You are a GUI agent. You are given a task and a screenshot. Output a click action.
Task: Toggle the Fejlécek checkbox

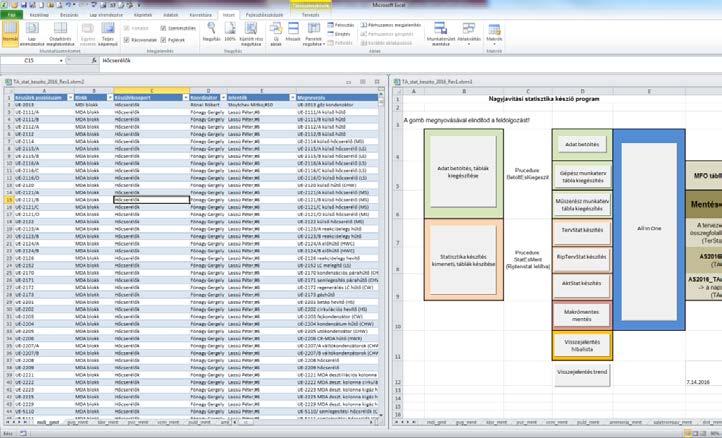tap(163, 40)
